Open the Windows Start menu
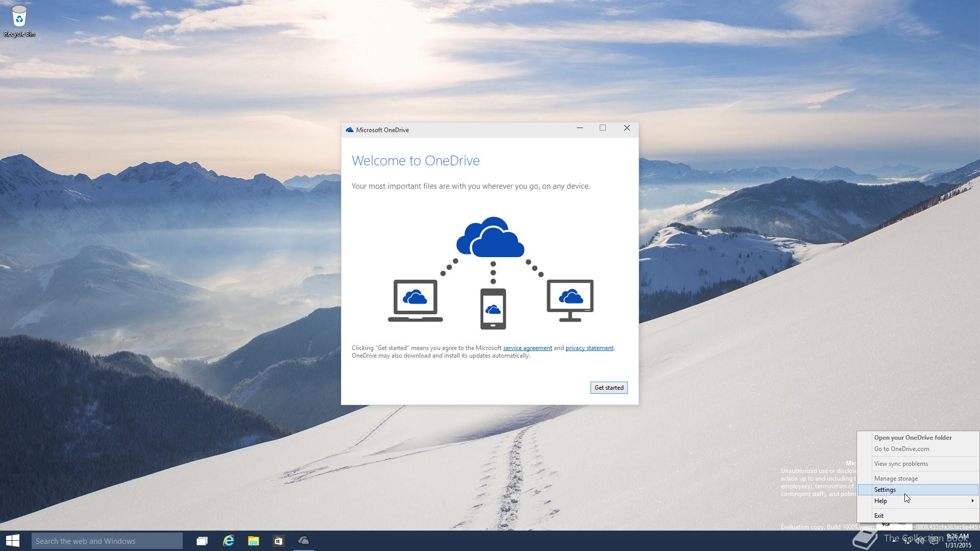The width and height of the screenshot is (980, 551). coord(13,541)
